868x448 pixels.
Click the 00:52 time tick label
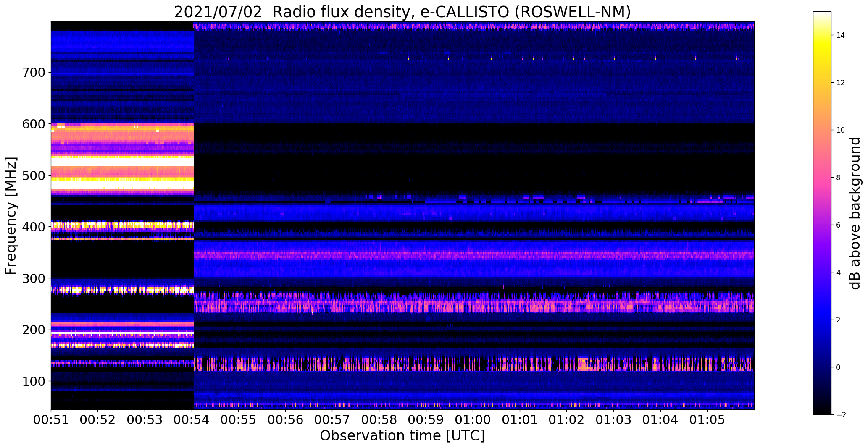pos(98,419)
